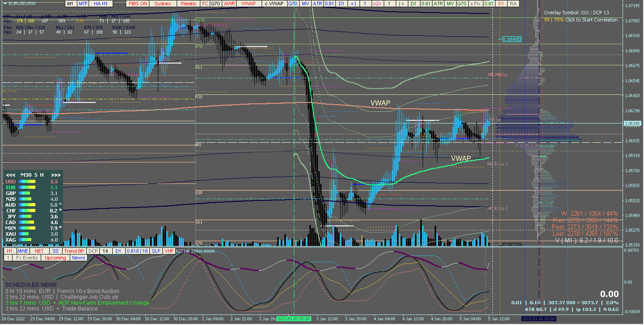Click 'Click to Start Correlation' text
Screen dimensions: 644x325
coord(591,20)
